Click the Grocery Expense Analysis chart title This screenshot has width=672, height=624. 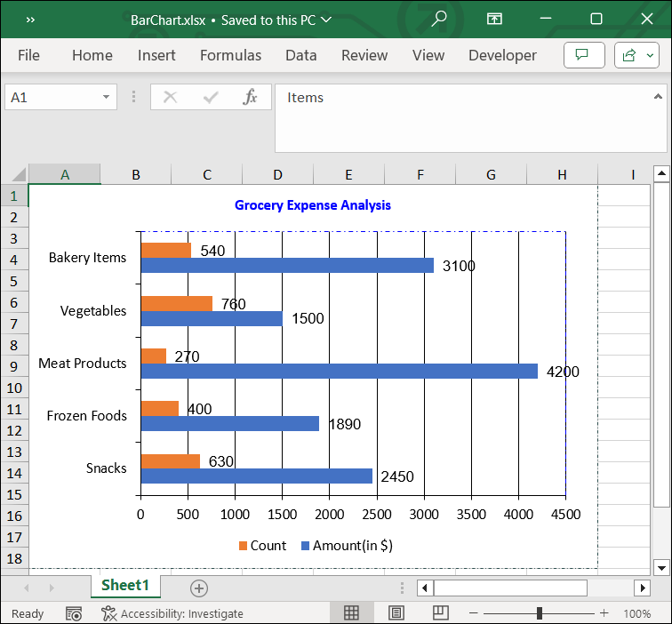pyautogui.click(x=312, y=205)
